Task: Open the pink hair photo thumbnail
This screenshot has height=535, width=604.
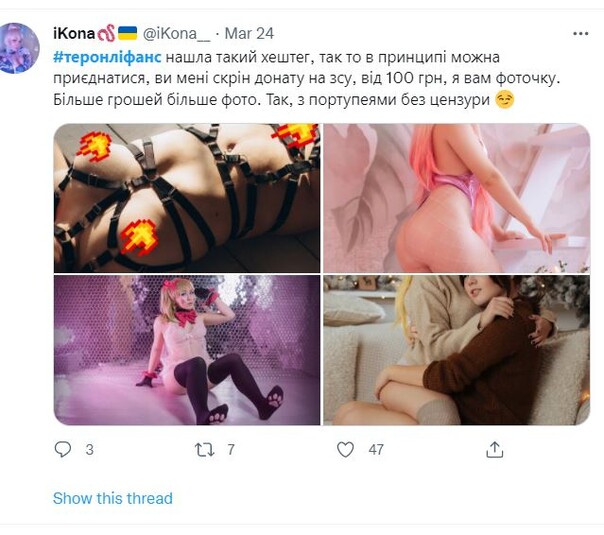Action: click(456, 198)
